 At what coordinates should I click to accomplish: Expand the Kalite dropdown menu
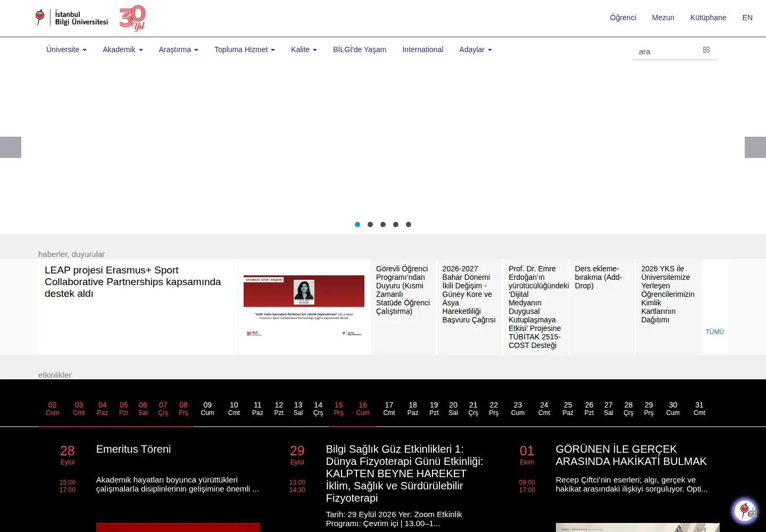(304, 49)
